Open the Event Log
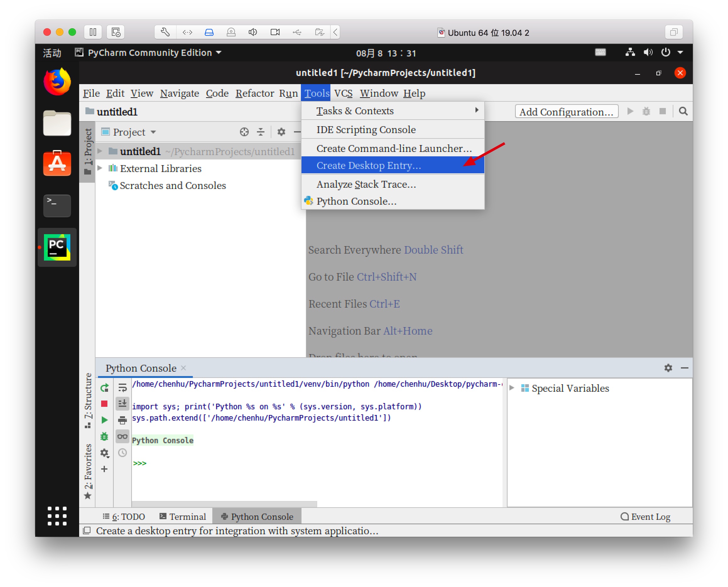Viewport: 728px width, 587px height. click(x=645, y=516)
